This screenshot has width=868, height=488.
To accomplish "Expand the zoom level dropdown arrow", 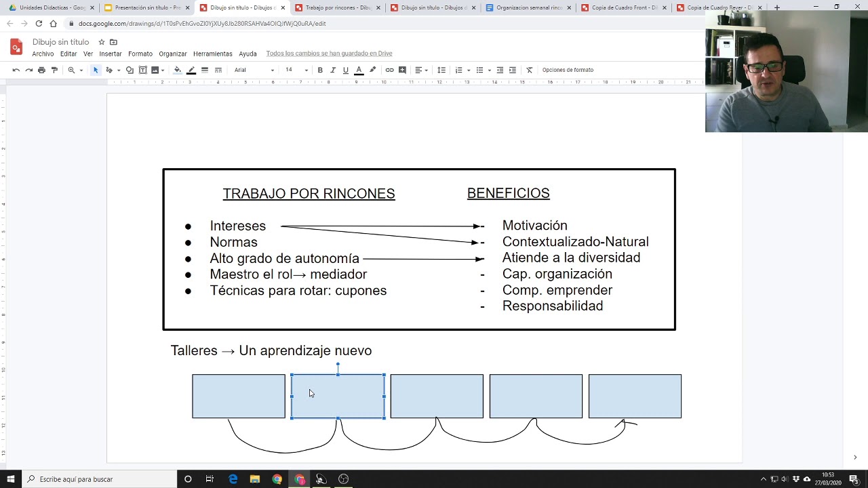I will pyautogui.click(x=81, y=70).
